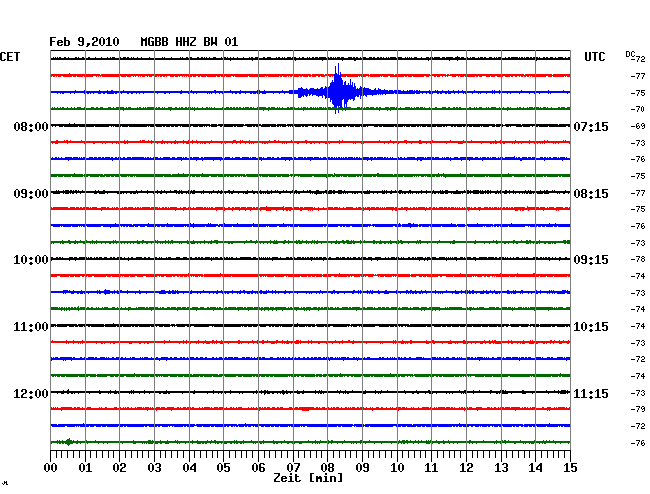Screen dimensions: 650x494
Task: Select the station title "MGBB HHZ BW 01"
Action: (x=189, y=42)
